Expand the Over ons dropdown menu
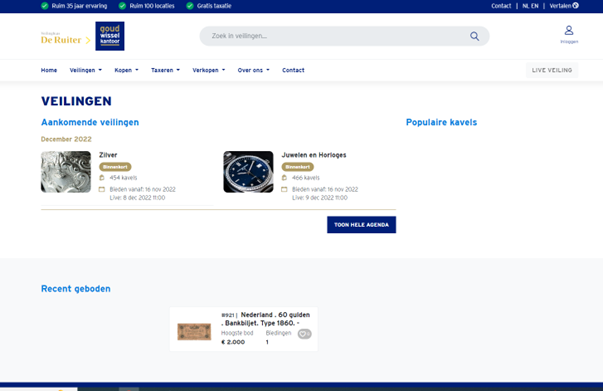The height and width of the screenshot is (391, 603). coord(253,70)
